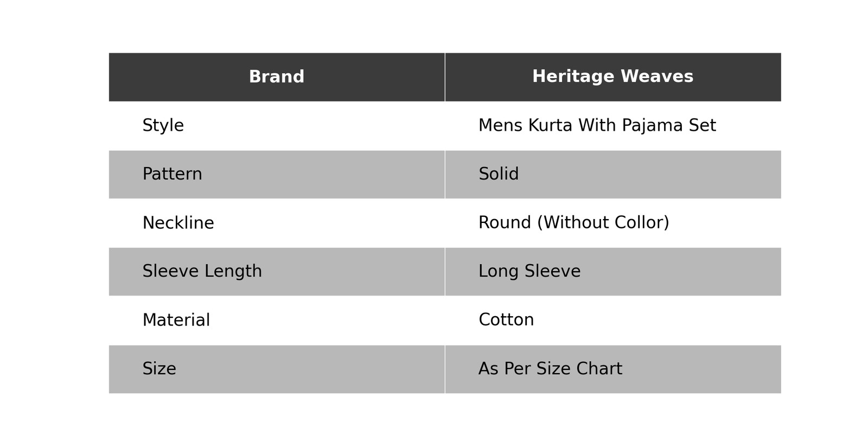
Task: Select the Size label cell
Action: (159, 369)
